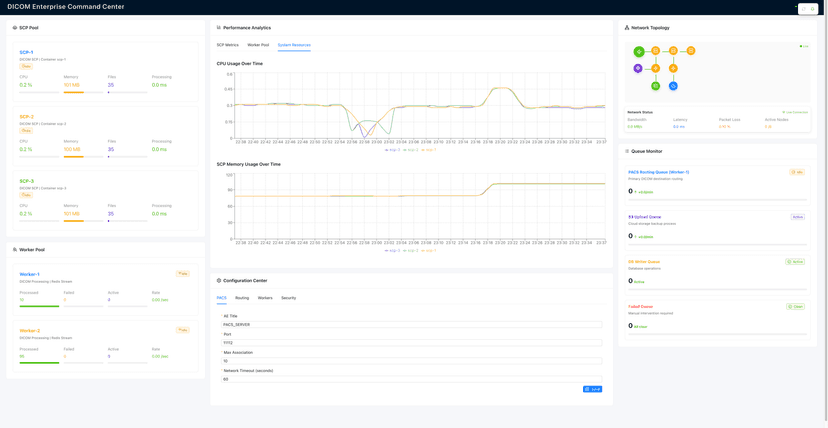Click the refresh icon in the top bar

click(x=804, y=8)
